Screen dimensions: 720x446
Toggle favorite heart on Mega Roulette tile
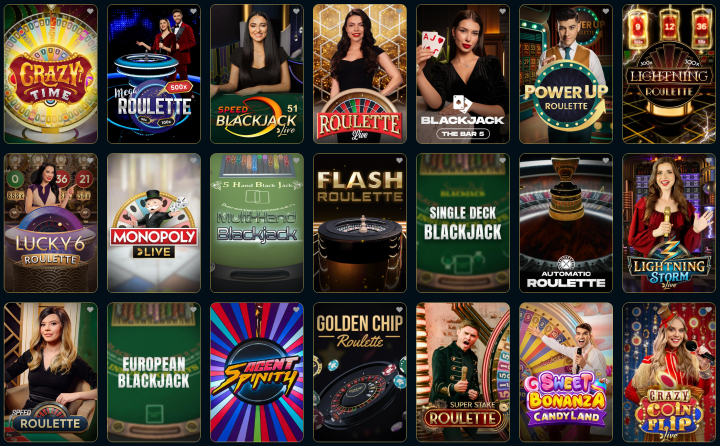click(193, 11)
